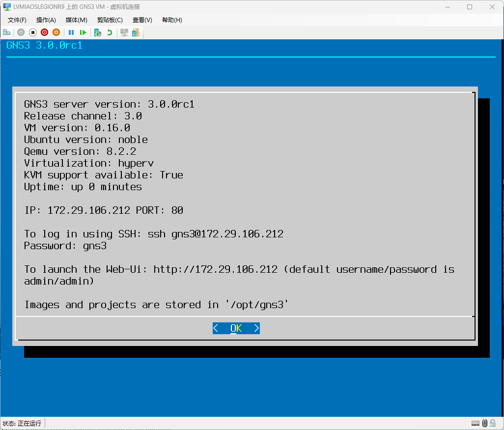
Task: Click the padlock icon in the status bar
Action: coord(493,423)
